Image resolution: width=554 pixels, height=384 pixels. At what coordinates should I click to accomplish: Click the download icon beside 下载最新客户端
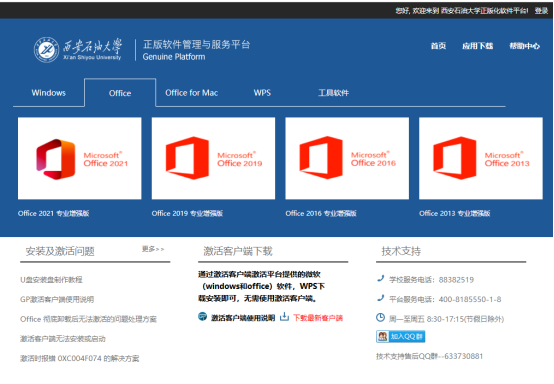point(284,317)
